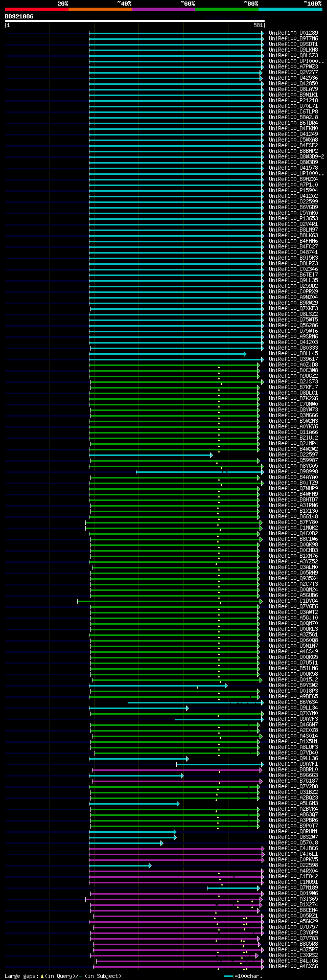The width and height of the screenshot is (327, 980).
Task: Open UniRef100_A0ZJD8 entry
Action: (293, 364)
